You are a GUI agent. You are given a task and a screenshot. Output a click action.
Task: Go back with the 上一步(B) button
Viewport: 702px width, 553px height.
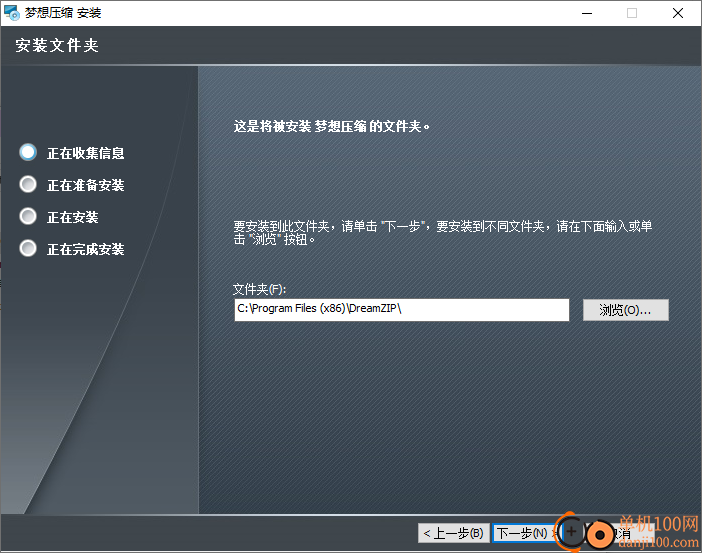coord(454,533)
